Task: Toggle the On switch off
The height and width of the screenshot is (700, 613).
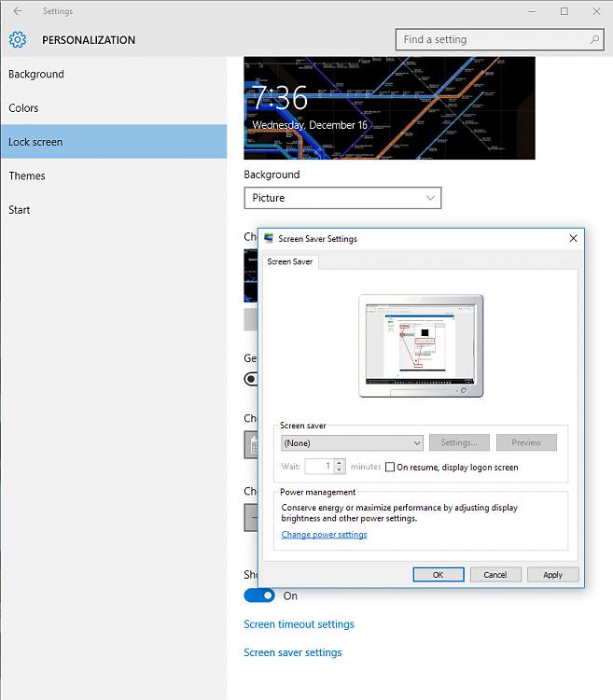Action: coord(259,595)
